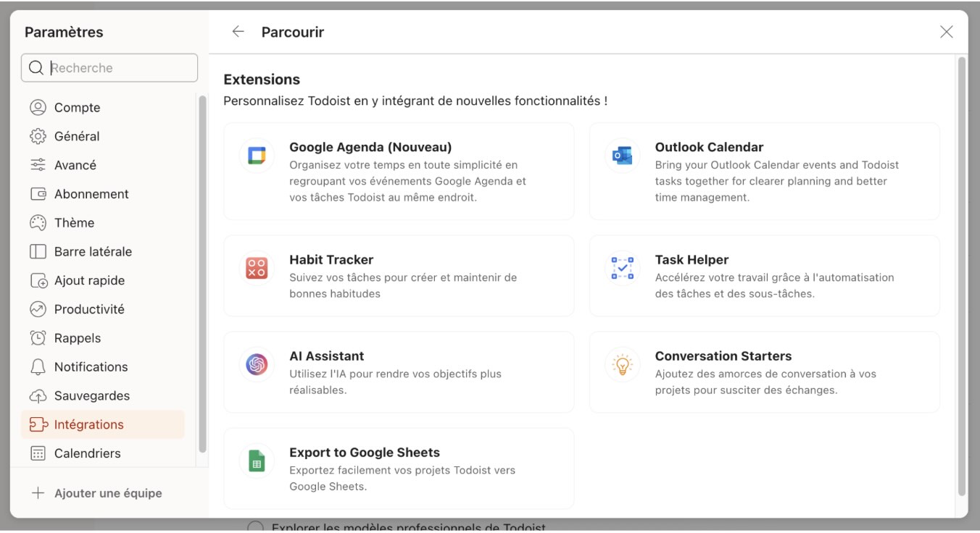This screenshot has height=533, width=980.
Task: Click the Parcourir page title
Action: pos(293,32)
